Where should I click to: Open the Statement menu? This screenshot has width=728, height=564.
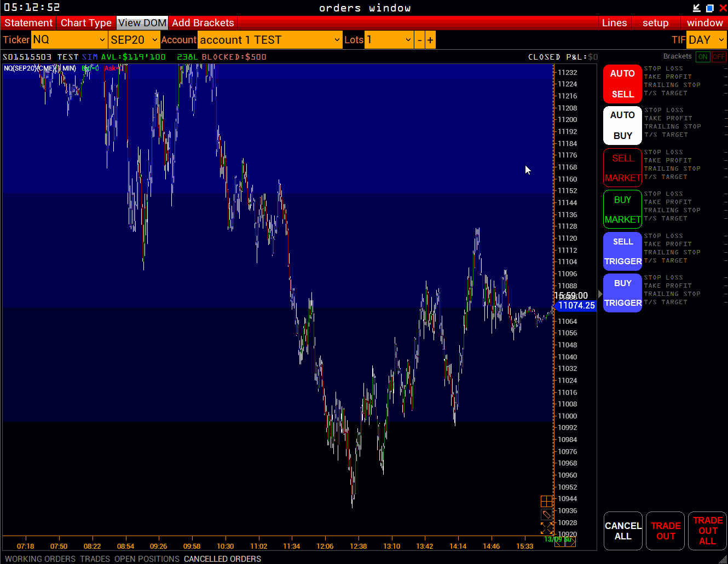28,23
